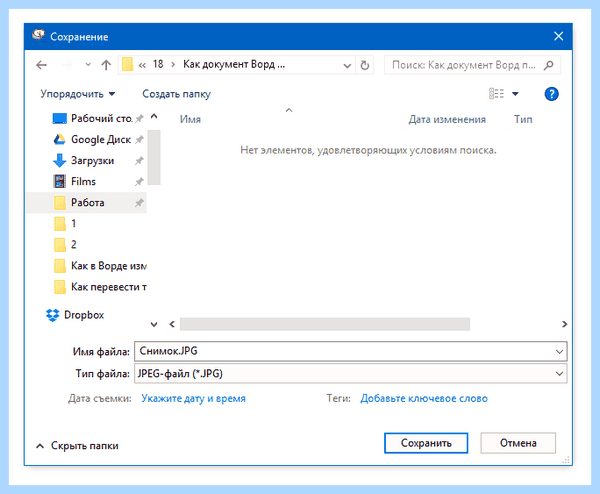This screenshot has height=494, width=600.
Task: Open the Упорядочить menu
Action: pos(78,94)
